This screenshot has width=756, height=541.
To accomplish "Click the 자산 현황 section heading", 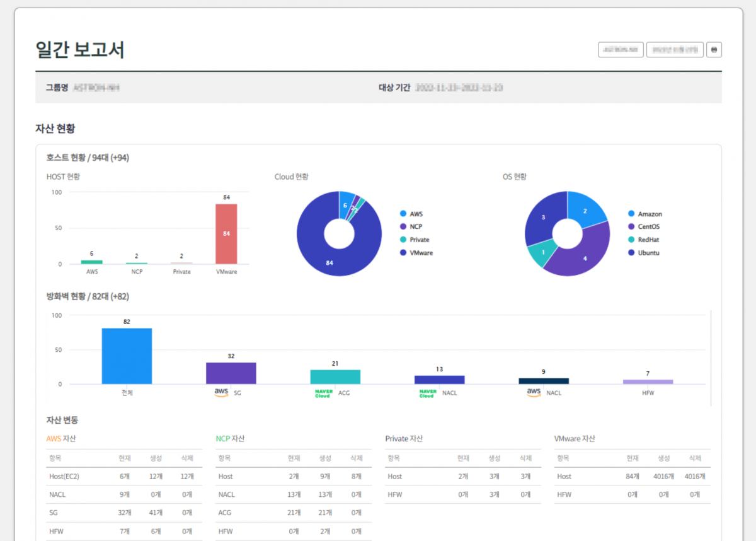I will [55, 128].
